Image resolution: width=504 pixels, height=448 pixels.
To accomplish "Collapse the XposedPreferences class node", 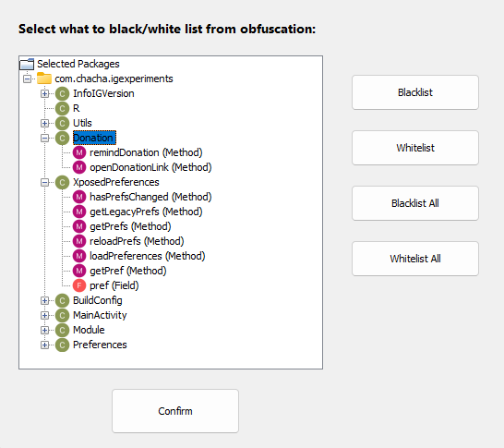I will tap(44, 182).
